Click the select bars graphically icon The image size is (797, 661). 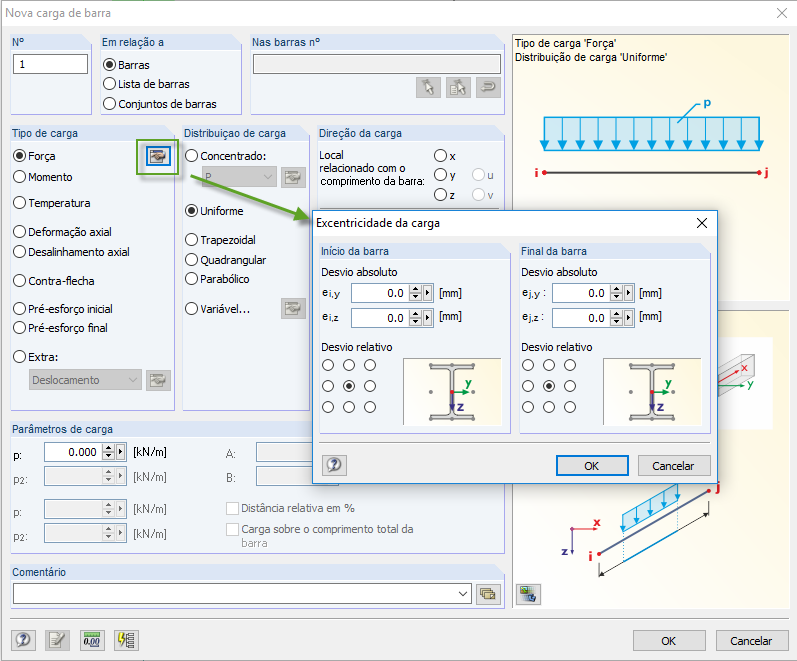428,87
